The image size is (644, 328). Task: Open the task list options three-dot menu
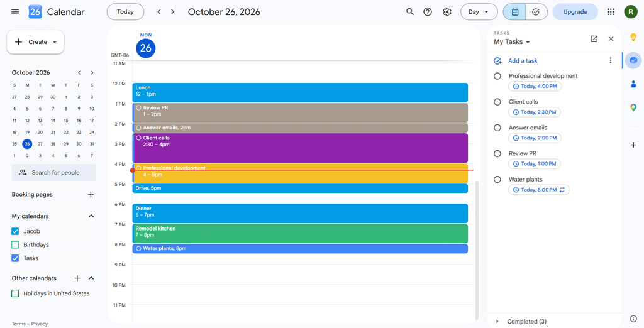pyautogui.click(x=610, y=60)
